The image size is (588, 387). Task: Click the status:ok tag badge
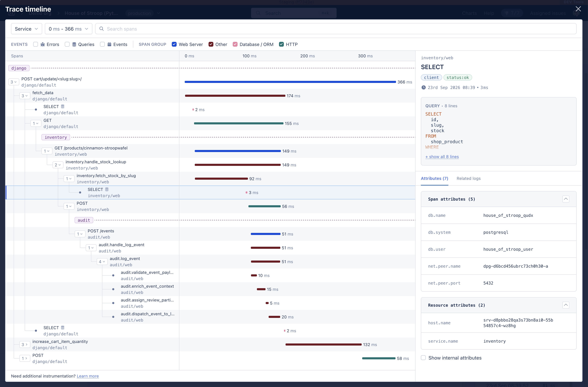pyautogui.click(x=457, y=77)
